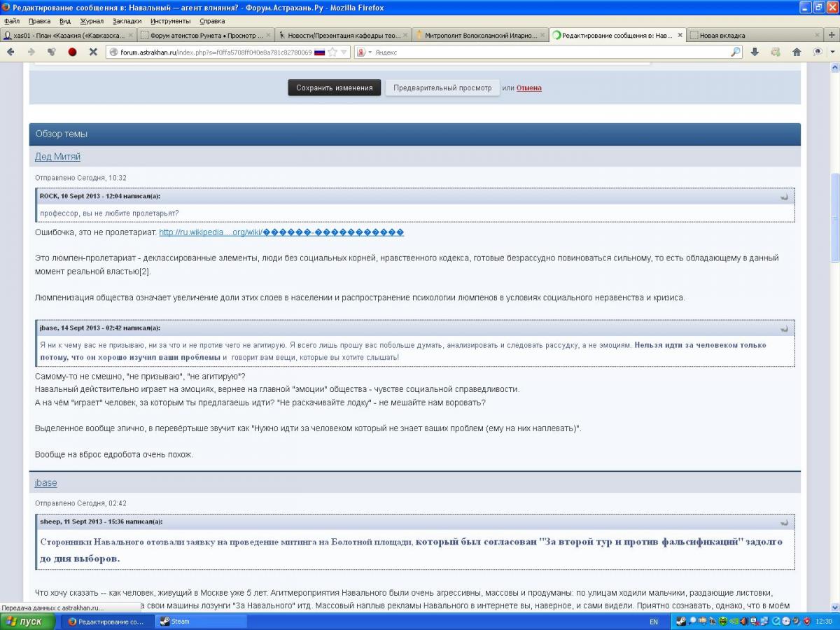Viewport: 840px width, 630px height.
Task: Click the vertical page scrollbar thumb
Action: click(x=834, y=217)
